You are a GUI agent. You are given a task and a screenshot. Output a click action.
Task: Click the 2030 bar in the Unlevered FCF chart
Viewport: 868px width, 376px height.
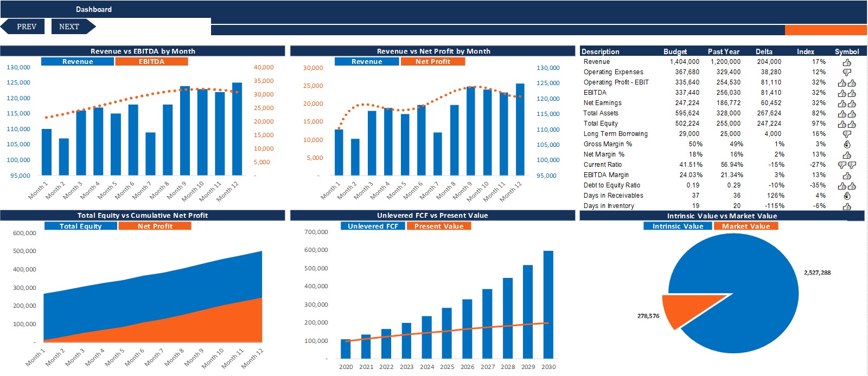coord(548,304)
